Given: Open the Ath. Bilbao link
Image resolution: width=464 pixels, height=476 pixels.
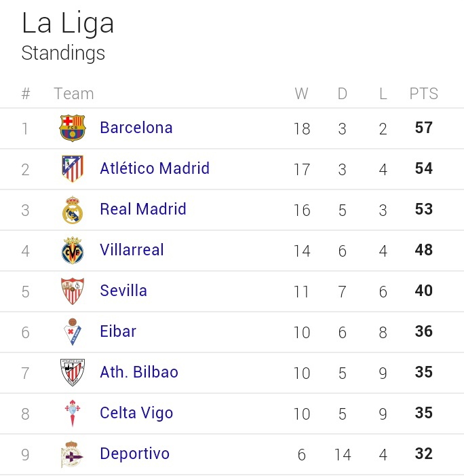Looking at the screenshot, I should (139, 372).
